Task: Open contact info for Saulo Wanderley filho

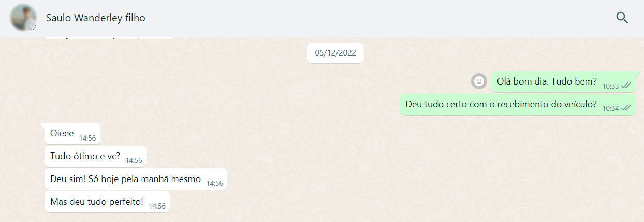Action: pyautogui.click(x=95, y=18)
